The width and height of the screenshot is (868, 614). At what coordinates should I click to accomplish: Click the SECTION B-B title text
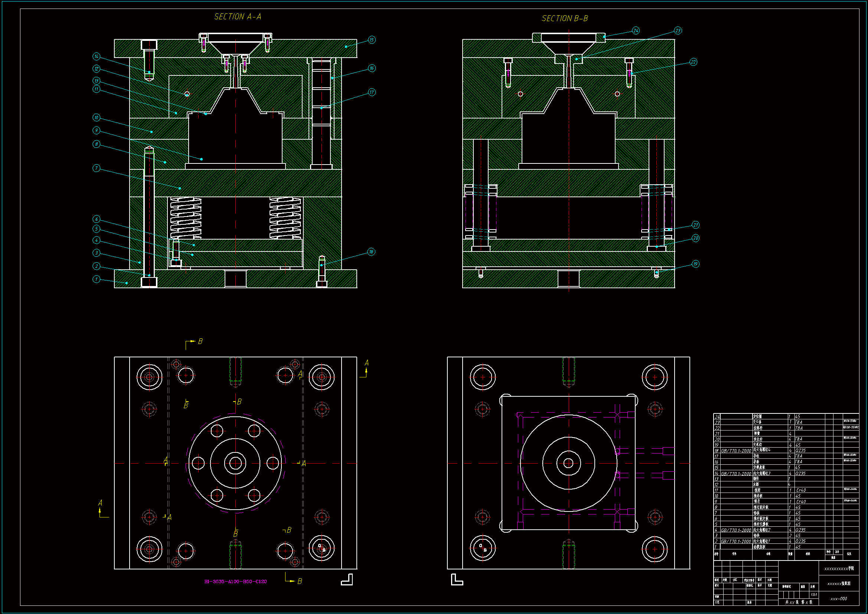point(565,19)
